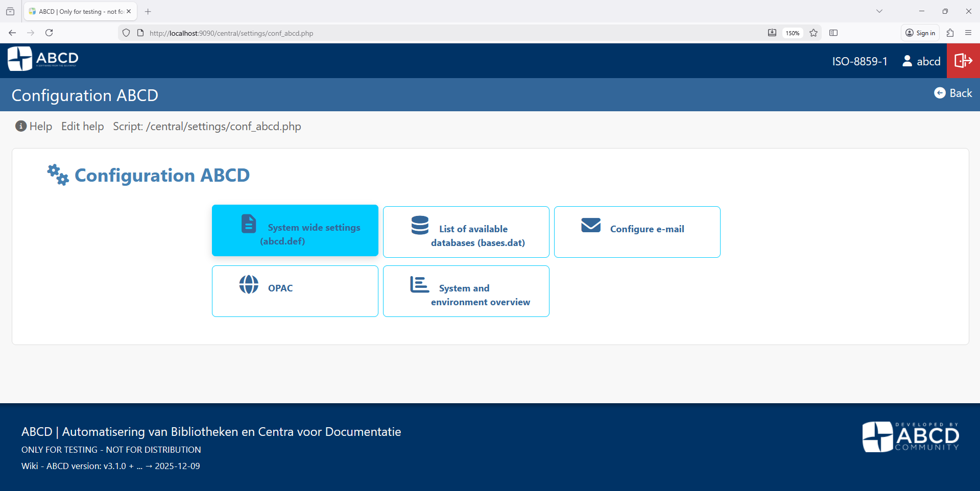Switch to the ABCD testing browser tab
This screenshot has height=491, width=980.
pos(77,11)
